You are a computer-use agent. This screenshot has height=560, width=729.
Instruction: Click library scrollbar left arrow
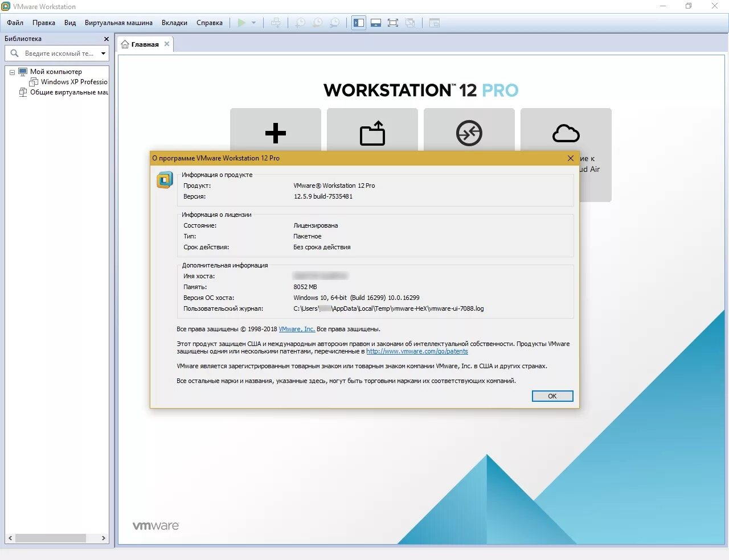(10, 538)
